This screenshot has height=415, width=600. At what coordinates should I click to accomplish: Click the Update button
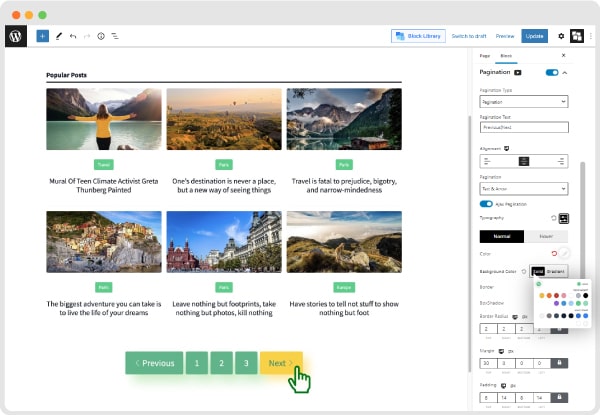[535, 36]
